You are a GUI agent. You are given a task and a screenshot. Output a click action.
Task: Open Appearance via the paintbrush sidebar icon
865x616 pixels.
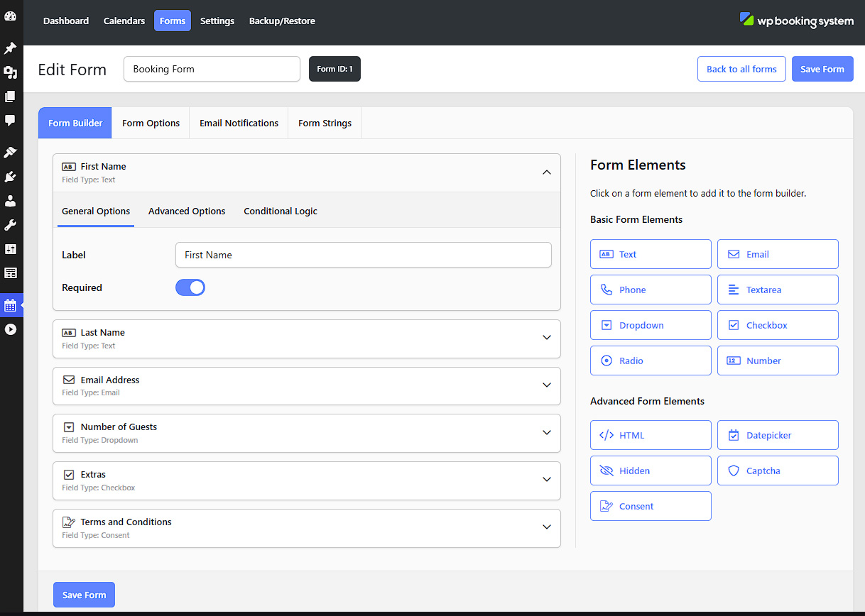coord(10,153)
